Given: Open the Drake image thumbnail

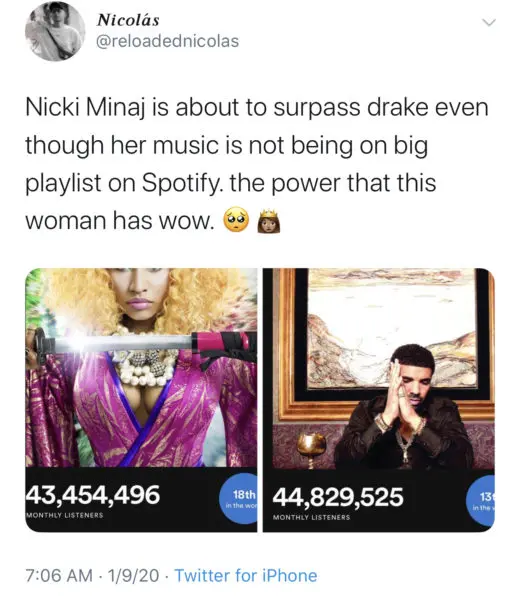Looking at the screenshot, I should point(379,400).
